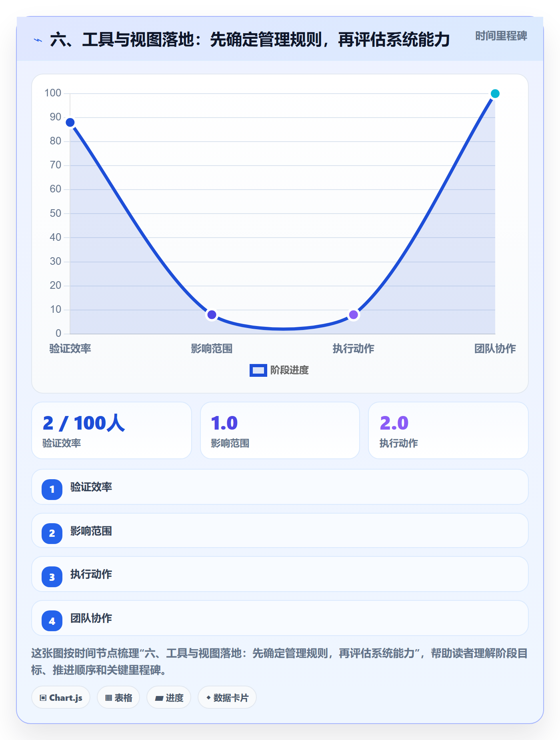Screen dimensions: 560x740
Task: Click the 进度 tag chip
Action: [x=169, y=698]
